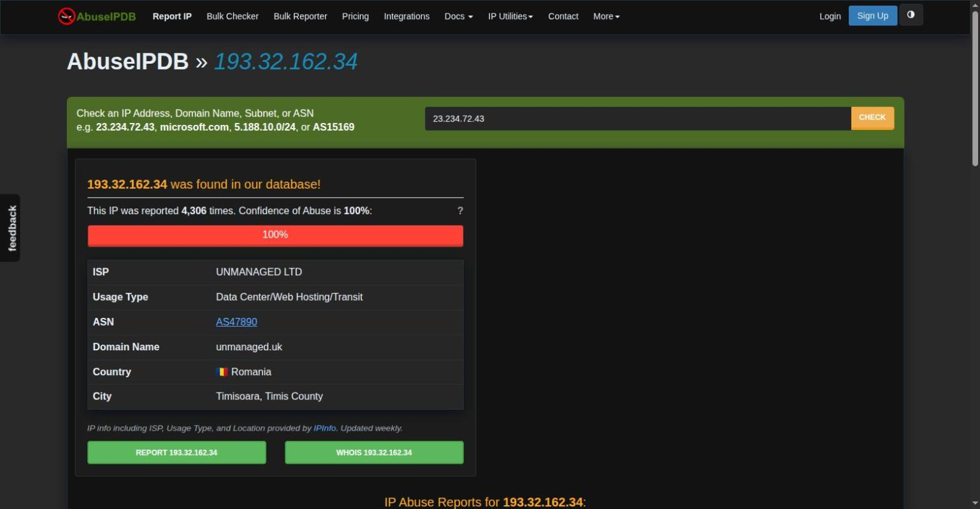Click the microsoft.com example text
This screenshot has width=980, height=509.
tap(194, 127)
